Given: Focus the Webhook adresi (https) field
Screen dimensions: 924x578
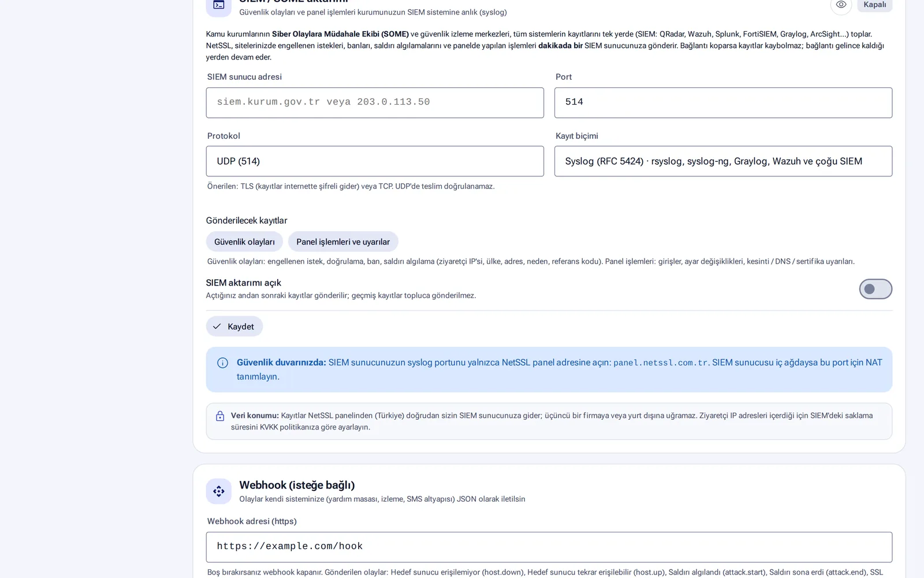Looking at the screenshot, I should [x=549, y=547].
